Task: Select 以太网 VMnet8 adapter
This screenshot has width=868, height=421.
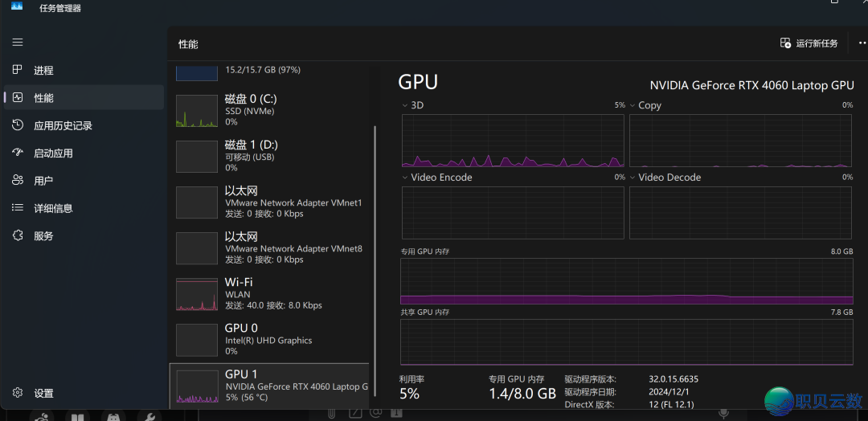Action: pyautogui.click(x=269, y=247)
